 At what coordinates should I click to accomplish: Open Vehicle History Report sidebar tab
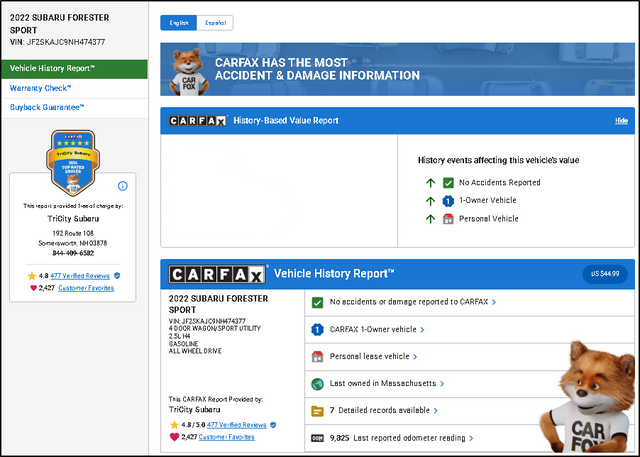click(x=74, y=69)
